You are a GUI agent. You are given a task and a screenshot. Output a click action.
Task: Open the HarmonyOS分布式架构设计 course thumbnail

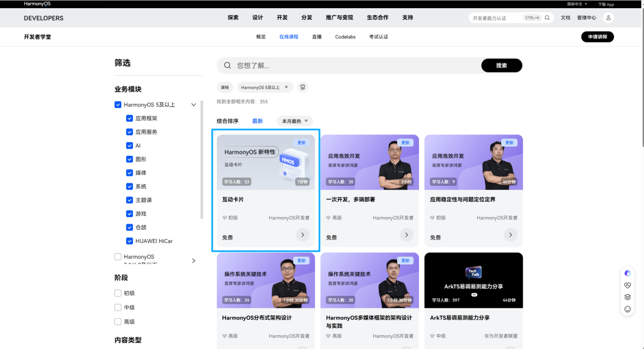[x=266, y=281]
